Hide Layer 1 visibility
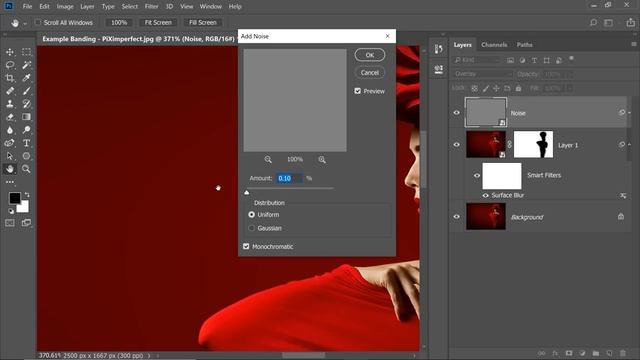The width and height of the screenshot is (640, 360). pos(457,144)
